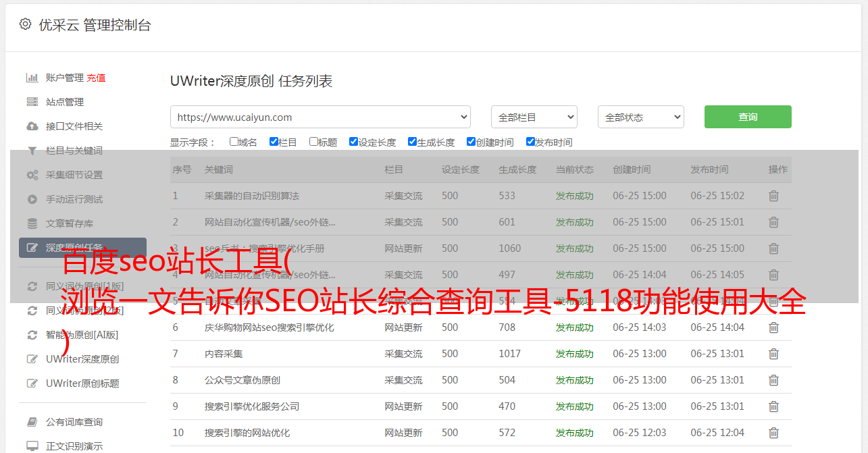Click the green 查询 button
This screenshot has width=868, height=453.
point(748,117)
